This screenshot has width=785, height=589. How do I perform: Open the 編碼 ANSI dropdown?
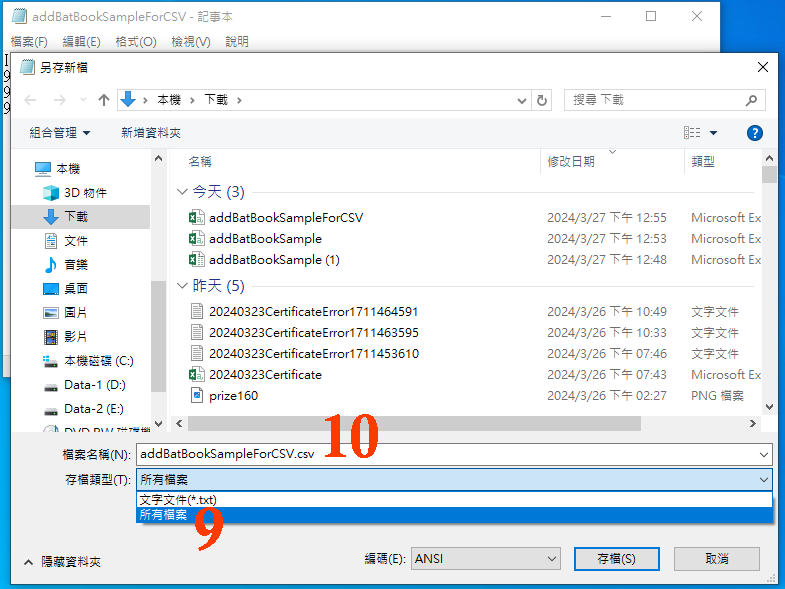486,559
